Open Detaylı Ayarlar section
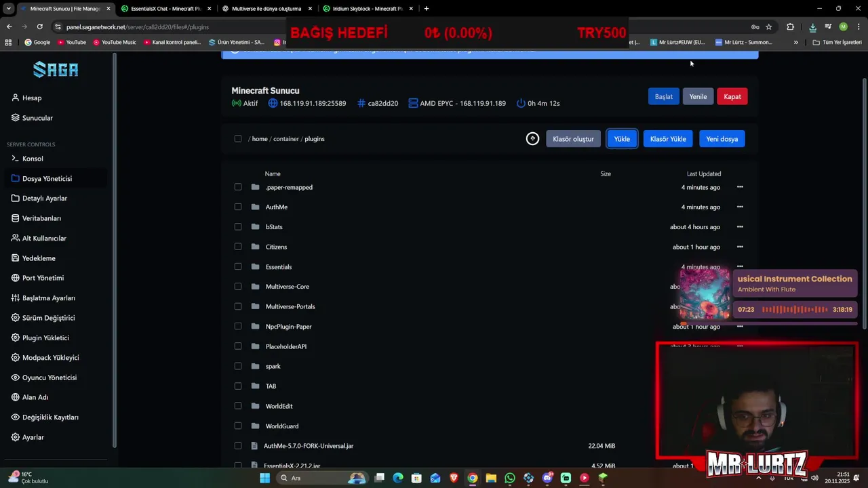 (45, 199)
